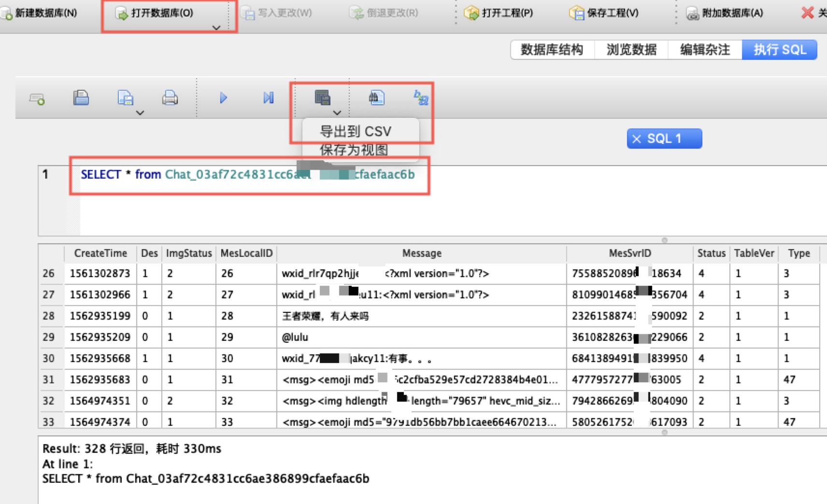Click the save results view icon
Viewport: 827px width, 504px height.
(x=322, y=98)
